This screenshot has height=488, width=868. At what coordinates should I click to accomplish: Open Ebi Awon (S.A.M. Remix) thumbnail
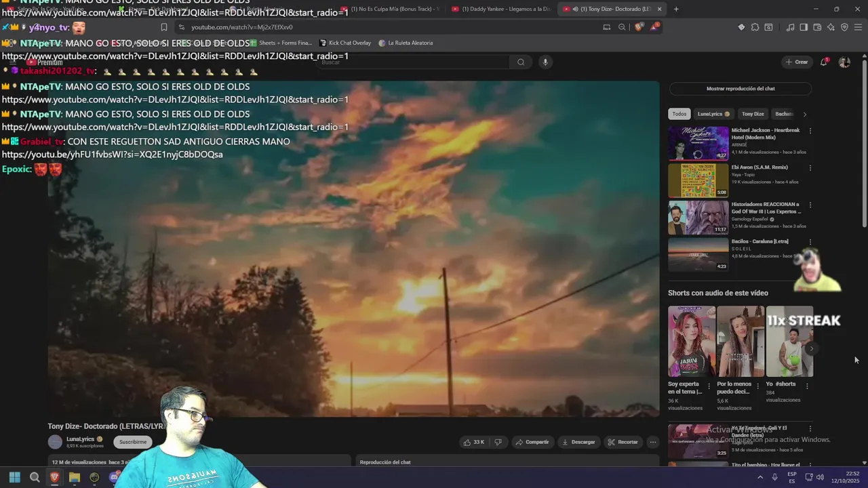click(x=698, y=180)
